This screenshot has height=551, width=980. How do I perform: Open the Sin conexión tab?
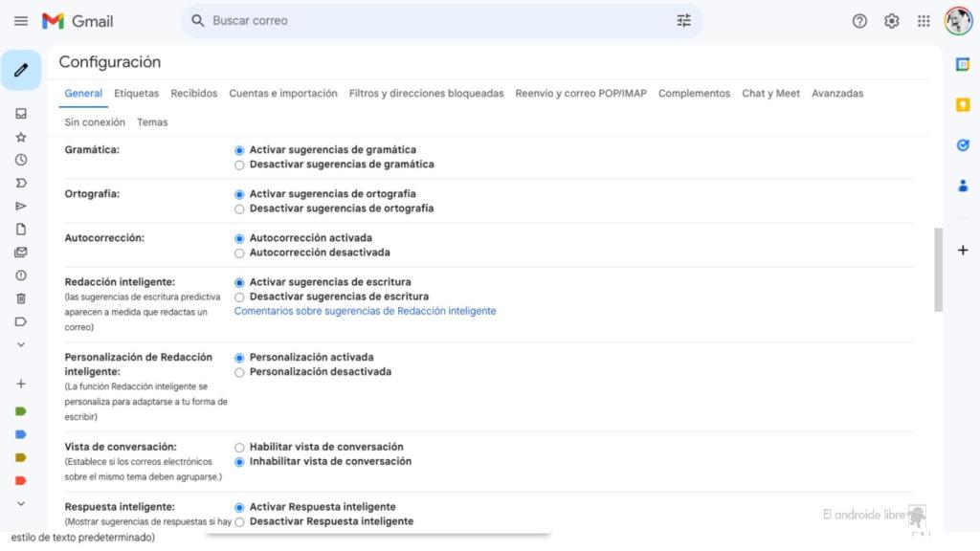pos(95,121)
